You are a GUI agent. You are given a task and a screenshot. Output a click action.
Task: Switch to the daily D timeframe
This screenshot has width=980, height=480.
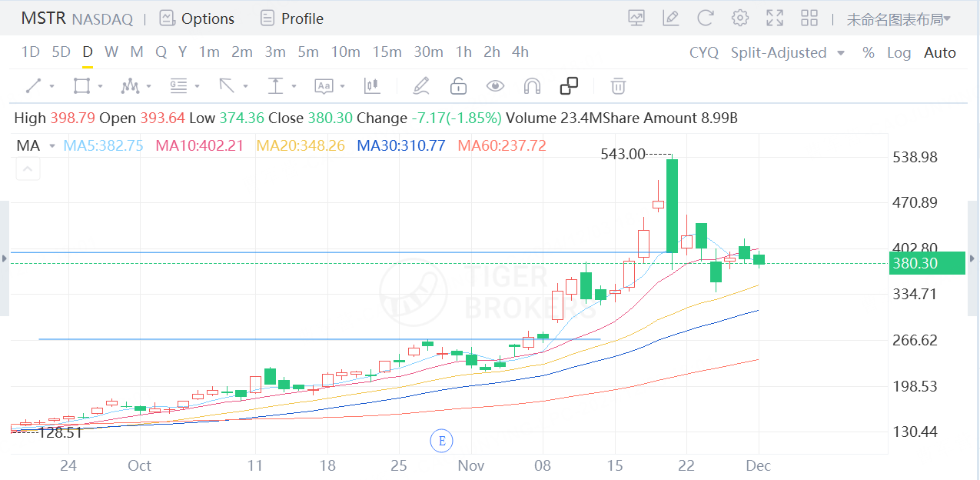pos(88,52)
